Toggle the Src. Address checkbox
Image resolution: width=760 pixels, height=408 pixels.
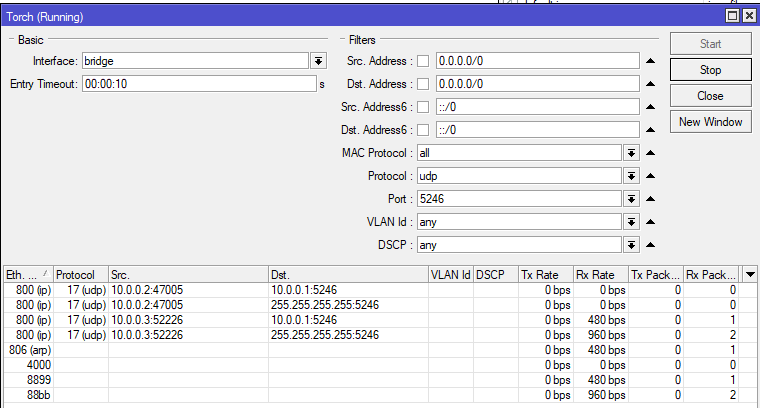[x=423, y=61]
